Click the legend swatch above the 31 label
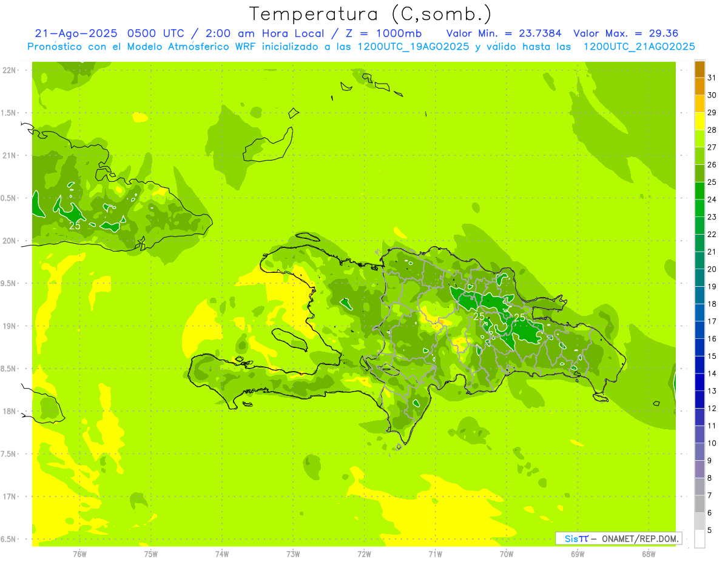This screenshot has height=562, width=728. pyautogui.click(x=699, y=69)
